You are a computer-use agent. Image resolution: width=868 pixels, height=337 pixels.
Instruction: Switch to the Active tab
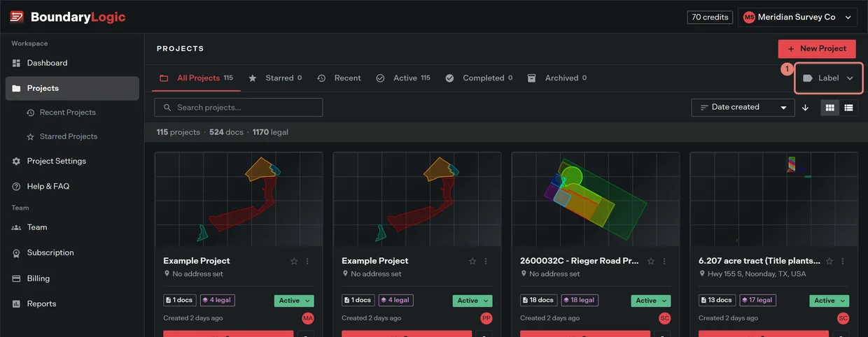tap(403, 78)
